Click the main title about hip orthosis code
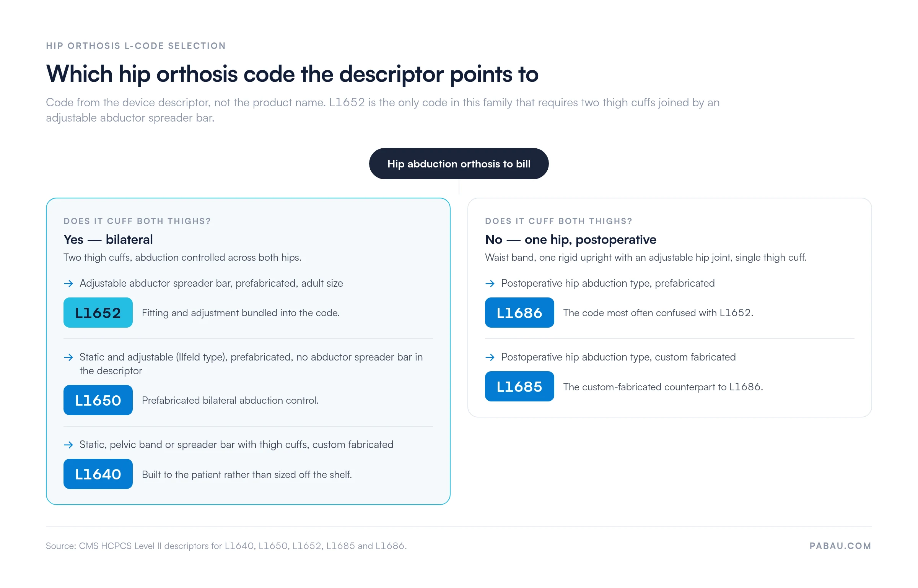Screen dimensions: 918x588 (292, 74)
